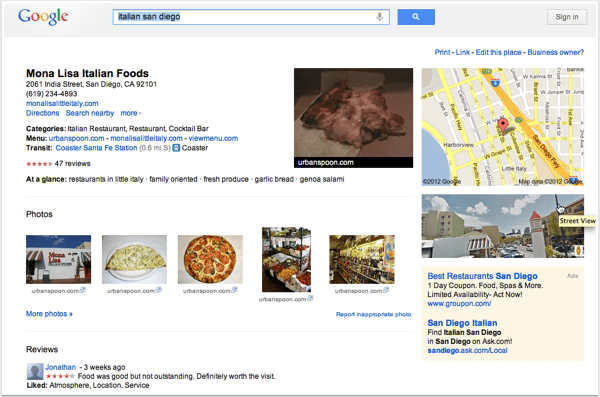Screen dimensions: 600x397
Task: Open the Directions link
Action: tap(42, 113)
